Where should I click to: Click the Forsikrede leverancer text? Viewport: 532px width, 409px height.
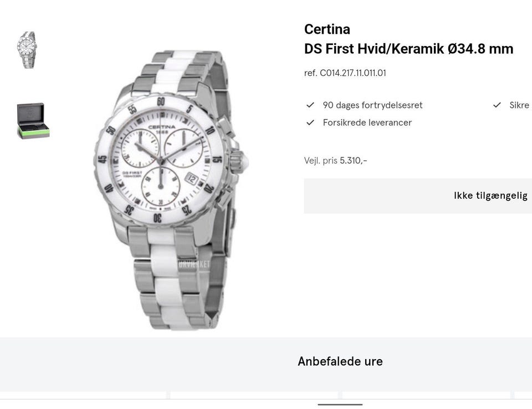click(367, 122)
